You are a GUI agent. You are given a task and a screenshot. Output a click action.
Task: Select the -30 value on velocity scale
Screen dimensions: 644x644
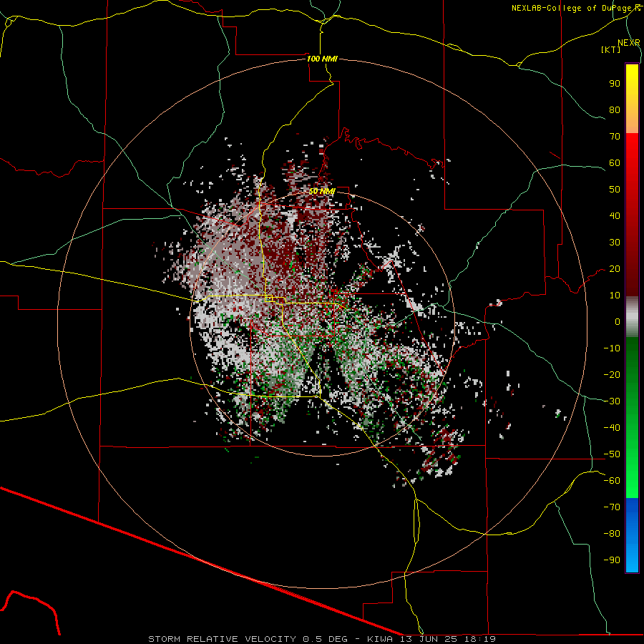click(612, 401)
